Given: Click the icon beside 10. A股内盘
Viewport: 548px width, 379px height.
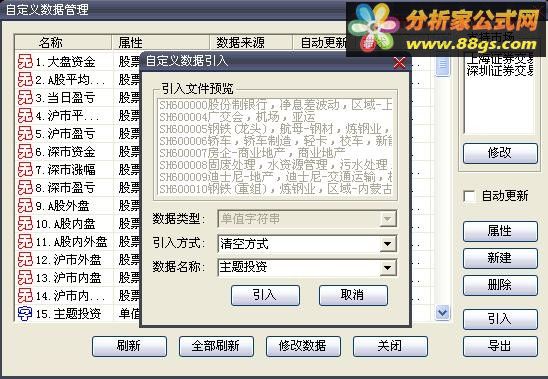Looking at the screenshot, I should point(25,224).
